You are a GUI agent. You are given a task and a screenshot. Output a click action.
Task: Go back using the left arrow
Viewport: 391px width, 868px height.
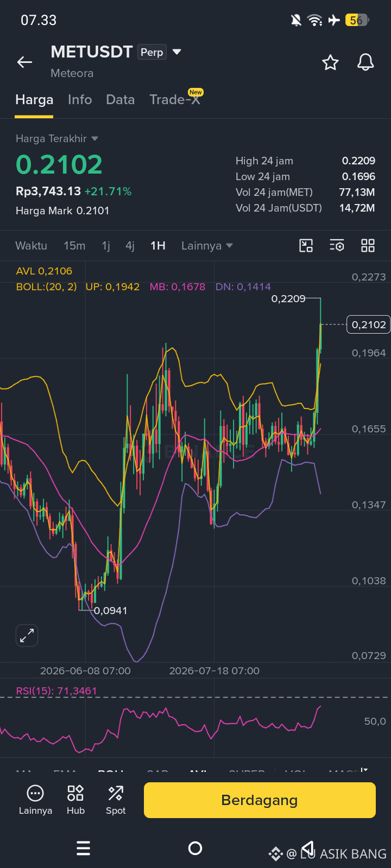click(24, 62)
